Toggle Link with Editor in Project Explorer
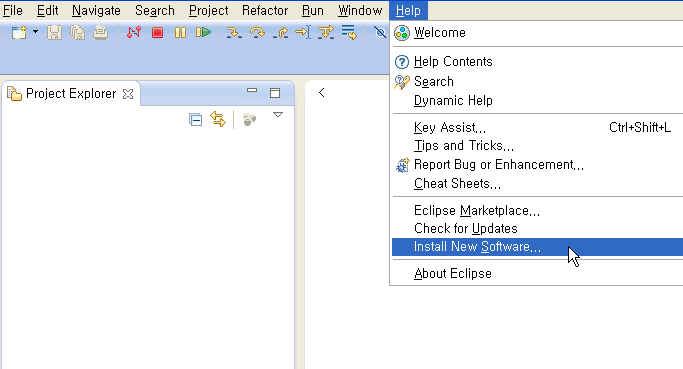Screen dimensions: 683x369 coord(218,119)
